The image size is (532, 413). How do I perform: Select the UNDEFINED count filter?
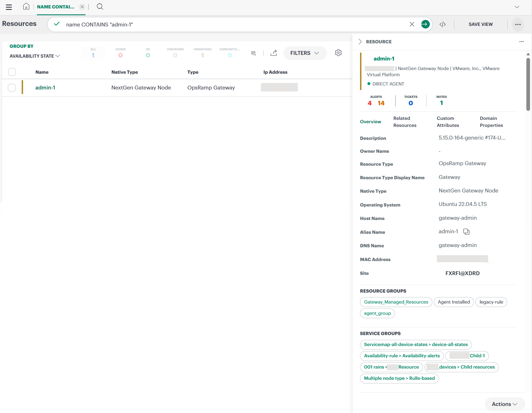coord(202,53)
